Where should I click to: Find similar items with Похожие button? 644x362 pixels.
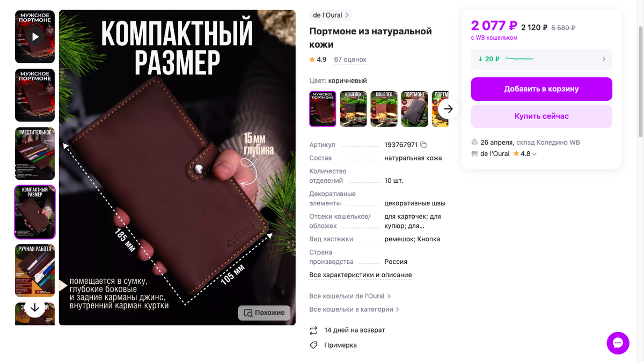pos(265,313)
